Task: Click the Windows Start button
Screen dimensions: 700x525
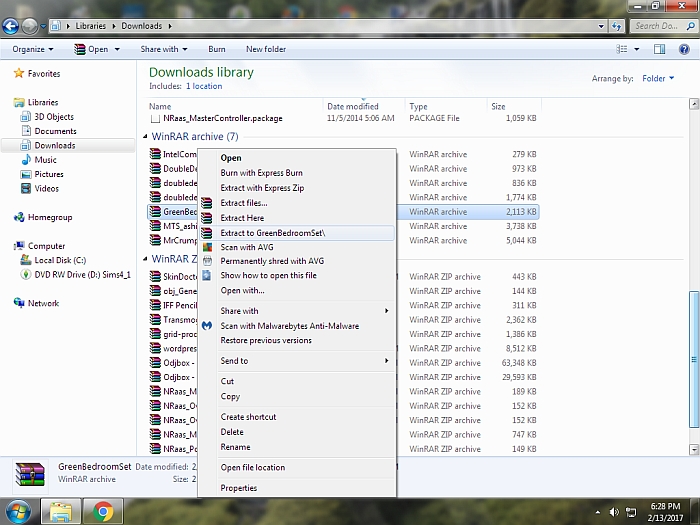Action: tap(18, 511)
